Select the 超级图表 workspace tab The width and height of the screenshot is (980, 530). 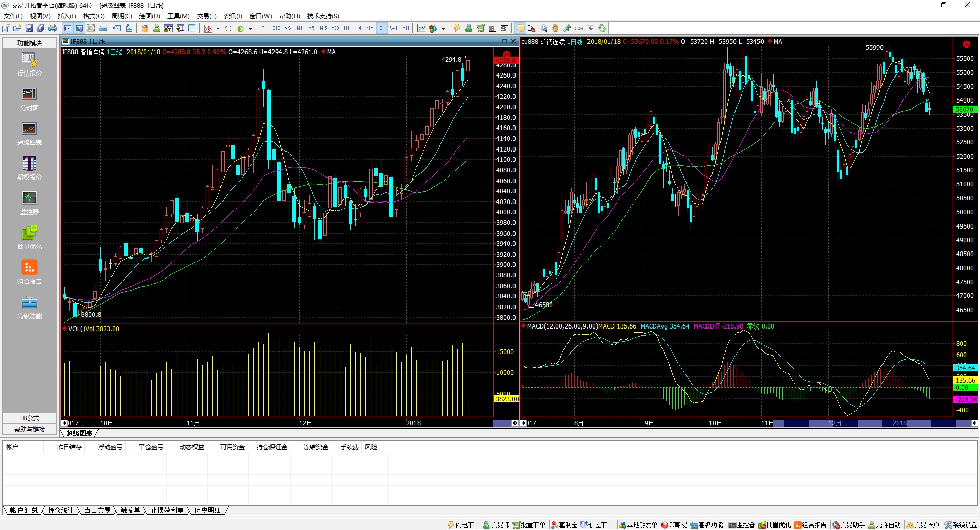pyautogui.click(x=80, y=433)
